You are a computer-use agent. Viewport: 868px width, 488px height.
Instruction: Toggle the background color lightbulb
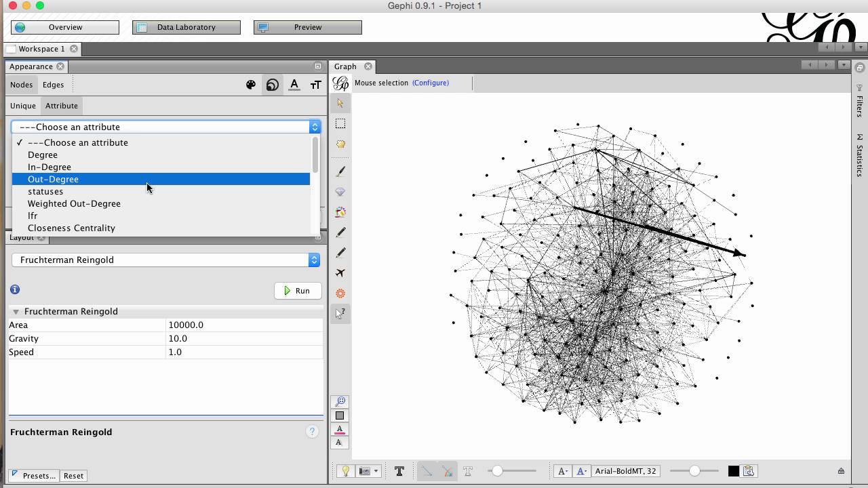pyautogui.click(x=345, y=471)
